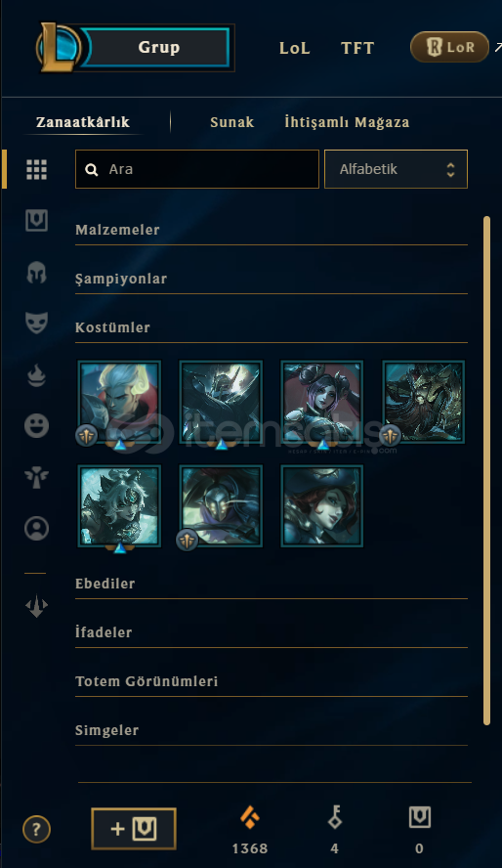This screenshot has width=502, height=868.
Task: Select the chests filter icon in sidebar
Action: pyautogui.click(x=36, y=220)
